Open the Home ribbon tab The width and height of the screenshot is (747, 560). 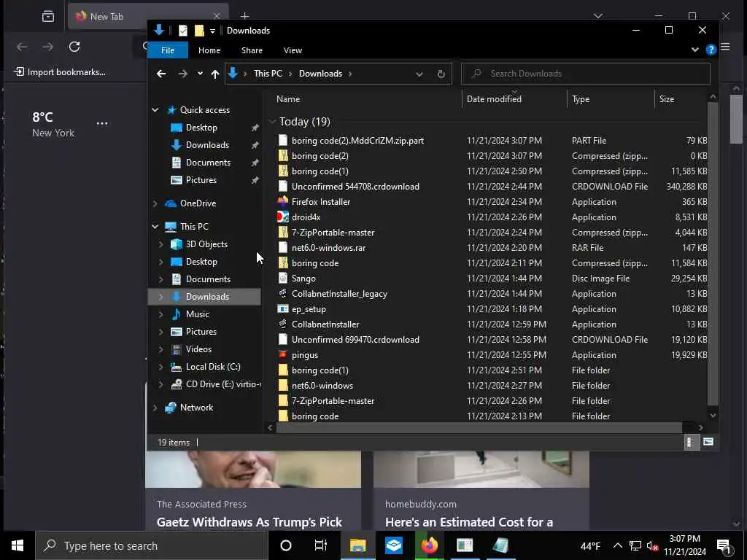[209, 50]
